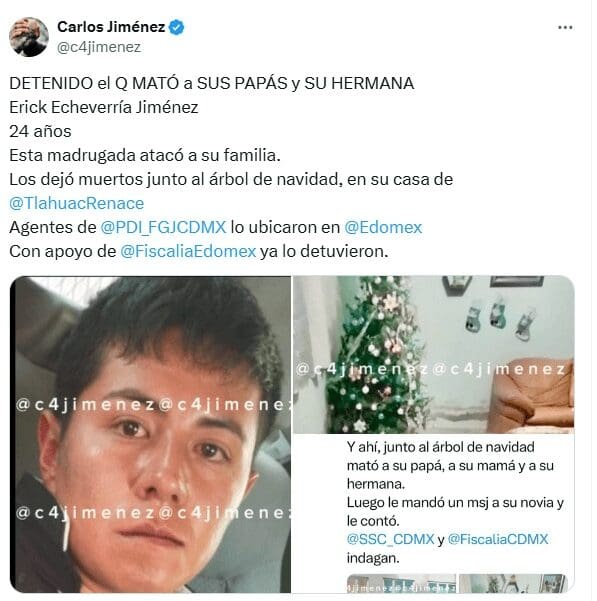Image resolution: width=597 pixels, height=601 pixels.
Task: Click the orange sofa in the tree photo
Action: click(x=531, y=395)
